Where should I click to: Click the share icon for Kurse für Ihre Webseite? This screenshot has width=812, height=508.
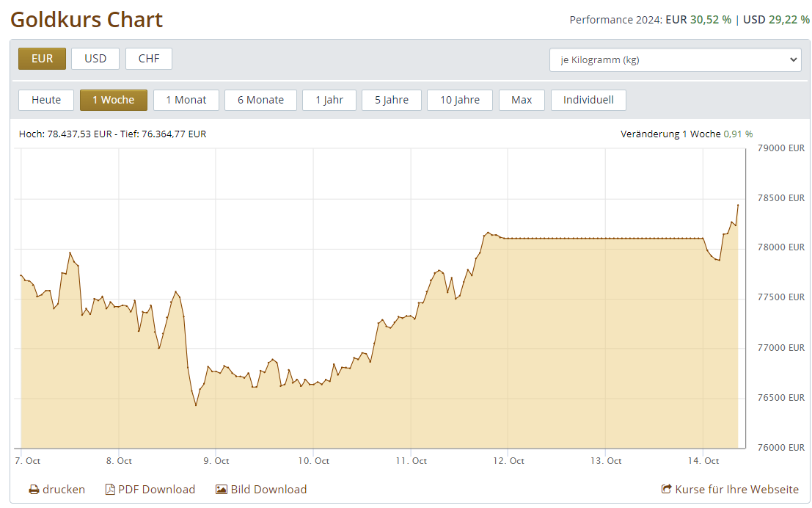pyautogui.click(x=666, y=490)
